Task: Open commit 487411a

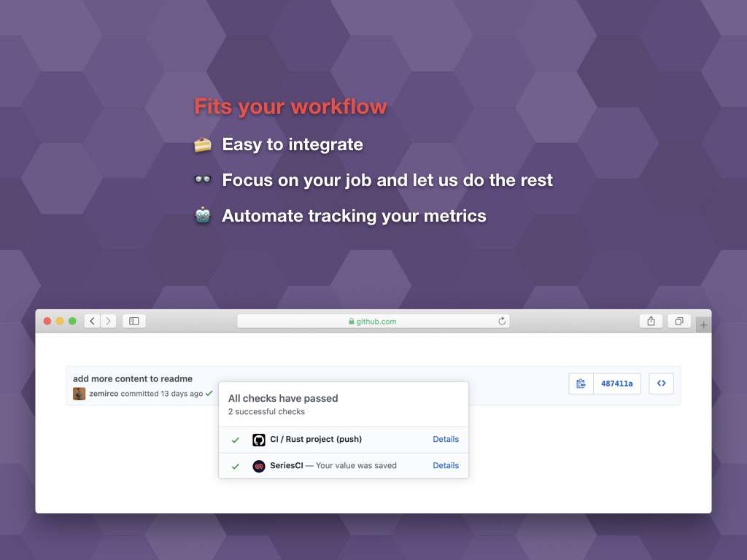Action: (617, 384)
